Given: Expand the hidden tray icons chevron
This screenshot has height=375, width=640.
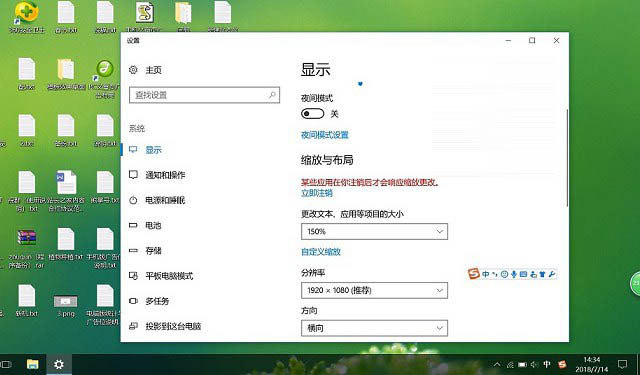Looking at the screenshot, I should coord(497,364).
